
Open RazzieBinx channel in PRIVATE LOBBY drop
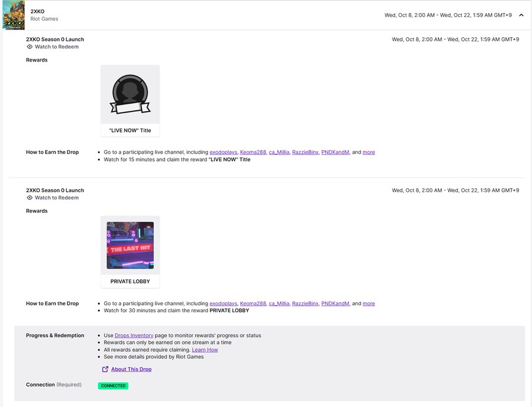click(305, 303)
